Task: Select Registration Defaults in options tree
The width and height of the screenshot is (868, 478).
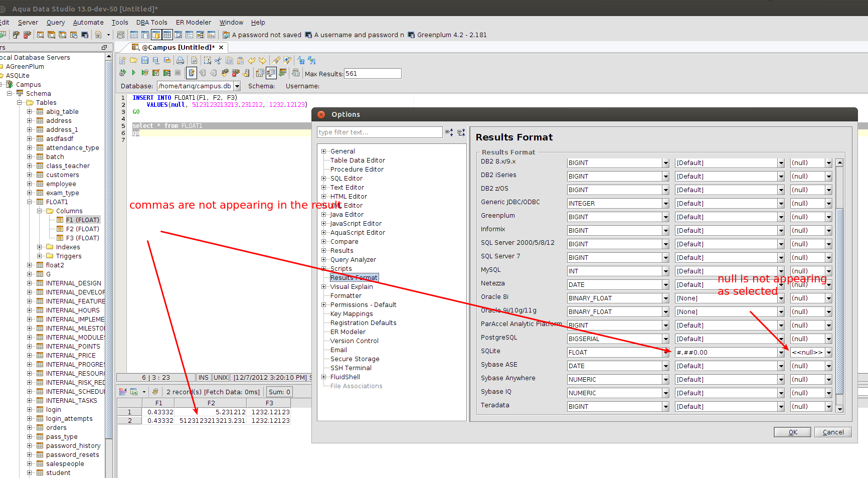Action: click(x=363, y=323)
